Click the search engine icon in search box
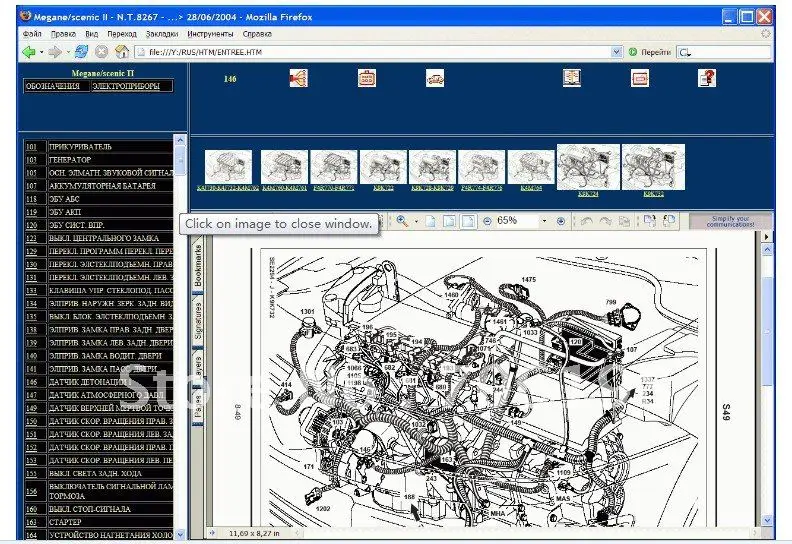The image size is (792, 544). (684, 52)
